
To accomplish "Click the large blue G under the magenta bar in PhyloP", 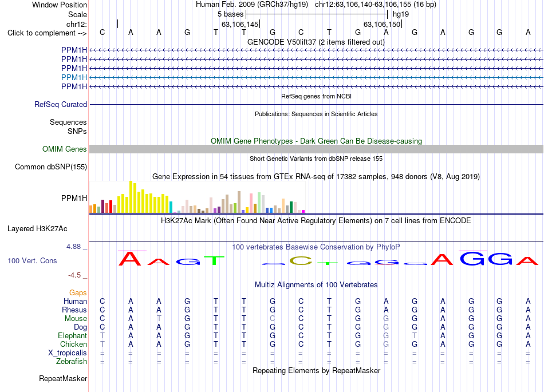I will point(472,259).
